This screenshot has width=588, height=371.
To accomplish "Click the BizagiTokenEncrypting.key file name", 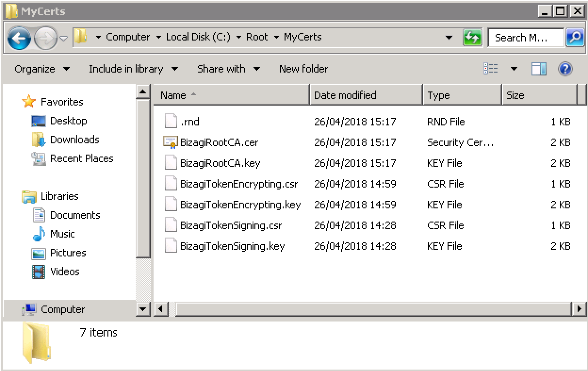I will (240, 205).
